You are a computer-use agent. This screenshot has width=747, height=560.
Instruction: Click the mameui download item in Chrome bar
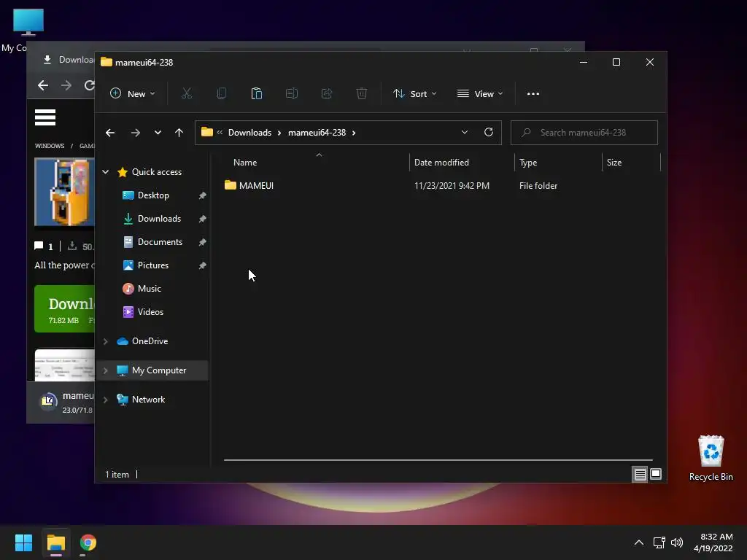click(x=66, y=402)
